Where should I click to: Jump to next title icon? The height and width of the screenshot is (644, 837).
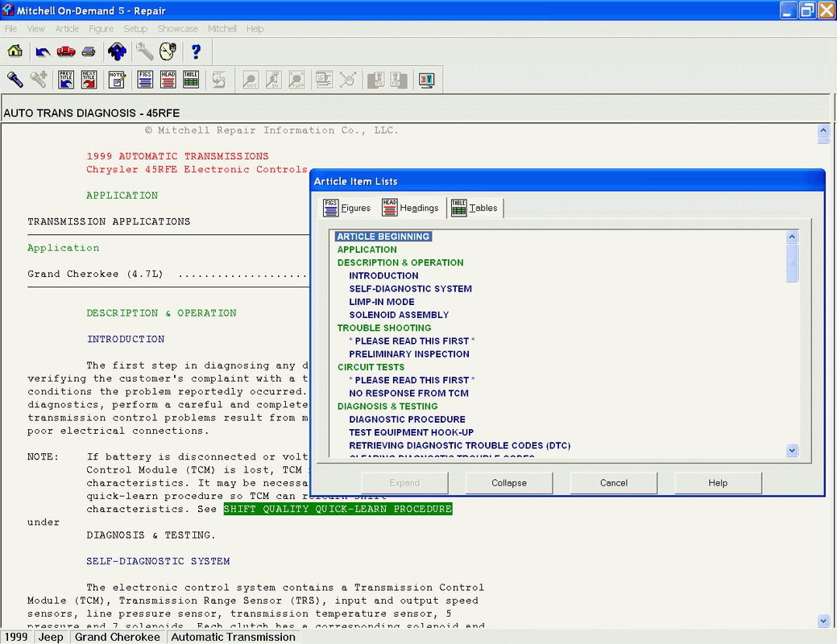tap(89, 80)
